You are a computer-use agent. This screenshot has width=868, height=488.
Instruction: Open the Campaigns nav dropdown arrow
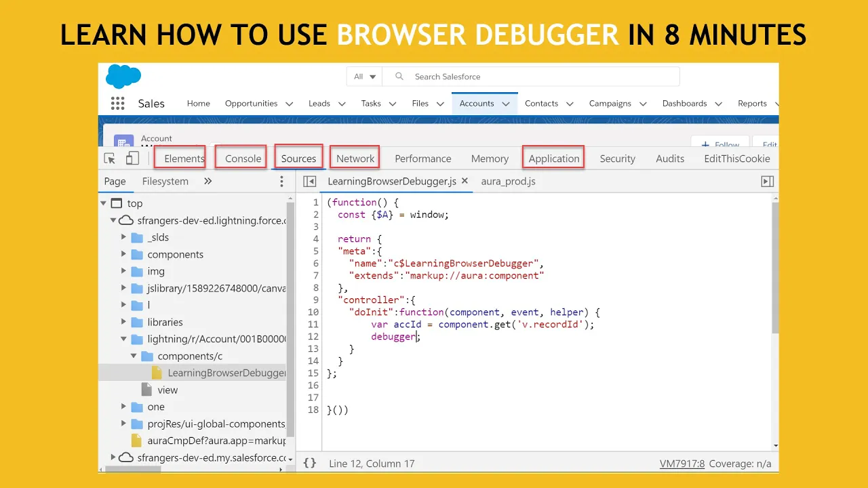tap(643, 104)
